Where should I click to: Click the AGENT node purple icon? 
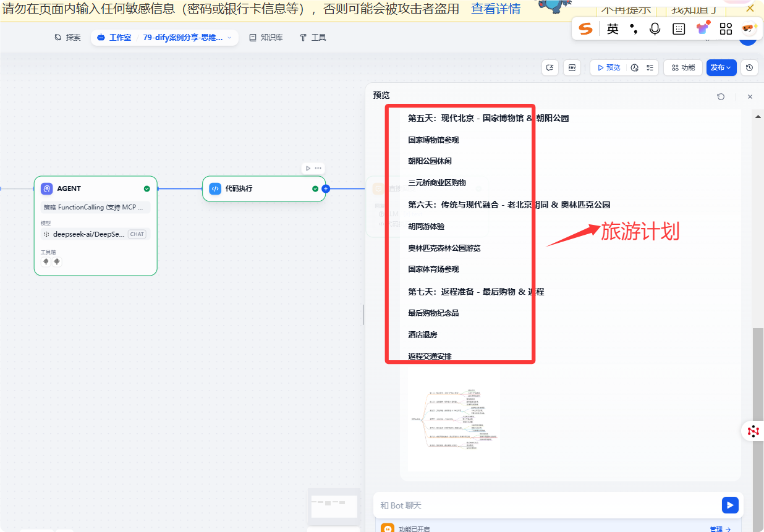pos(47,188)
